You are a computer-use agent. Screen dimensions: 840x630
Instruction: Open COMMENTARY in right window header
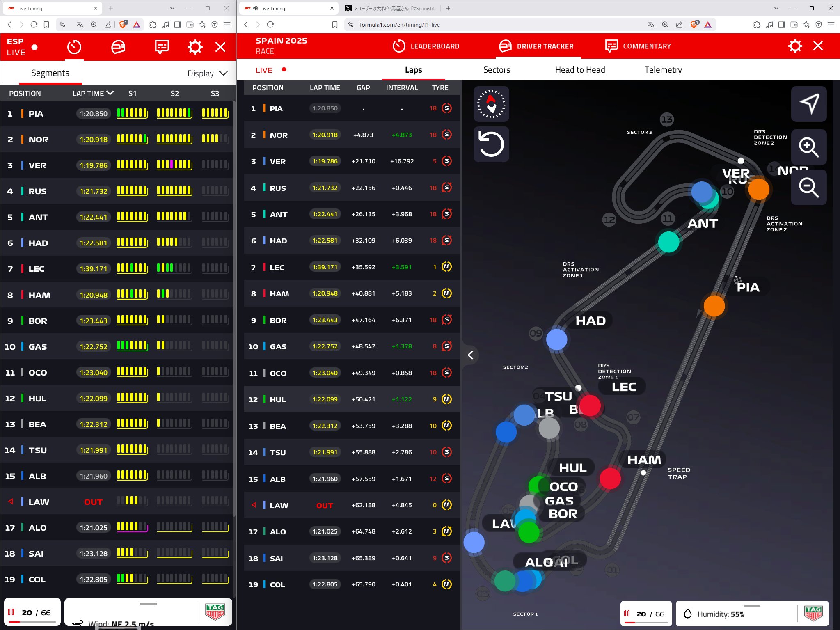pyautogui.click(x=638, y=46)
